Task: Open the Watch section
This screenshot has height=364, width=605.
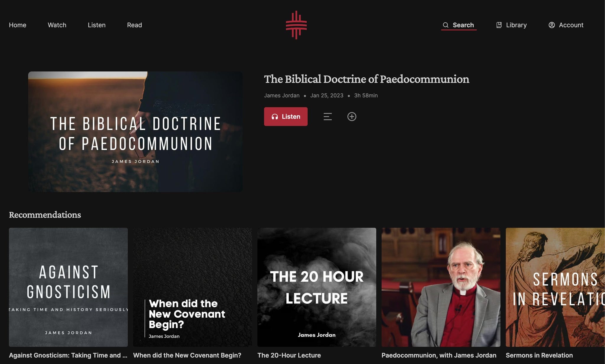Action: [x=57, y=25]
